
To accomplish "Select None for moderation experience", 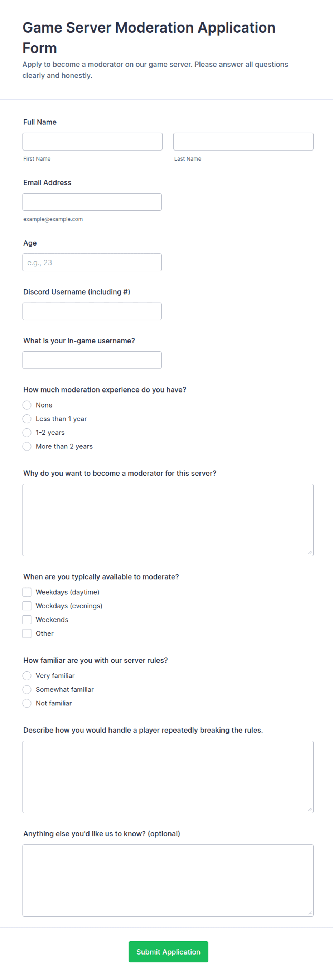I will (26, 405).
